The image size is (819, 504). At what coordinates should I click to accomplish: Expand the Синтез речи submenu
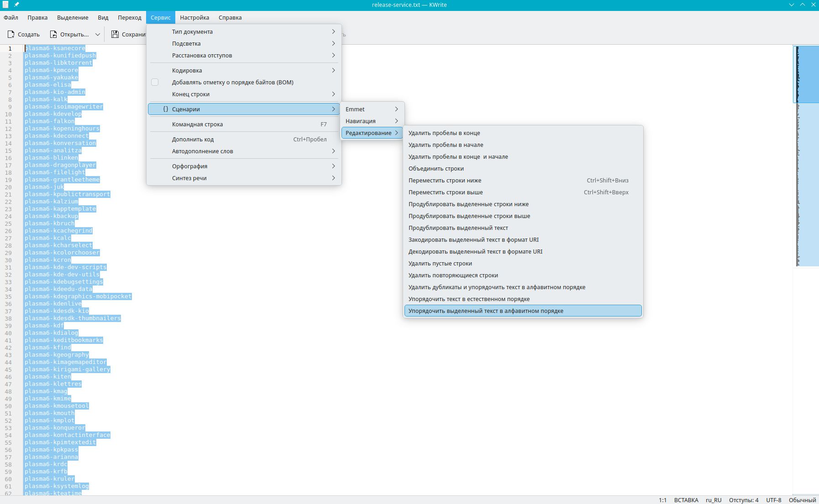coord(244,178)
